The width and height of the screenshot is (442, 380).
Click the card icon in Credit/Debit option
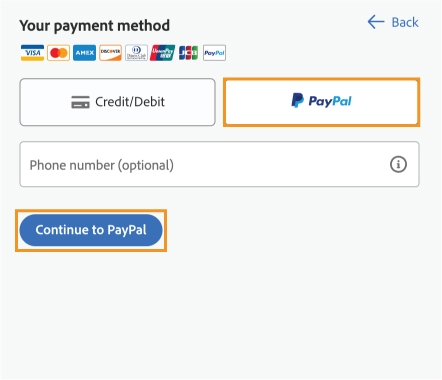(x=80, y=102)
